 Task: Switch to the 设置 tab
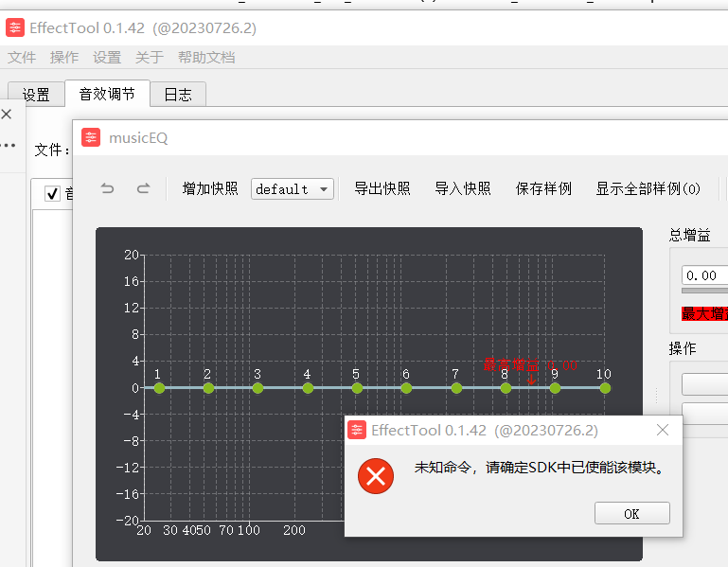[36, 95]
